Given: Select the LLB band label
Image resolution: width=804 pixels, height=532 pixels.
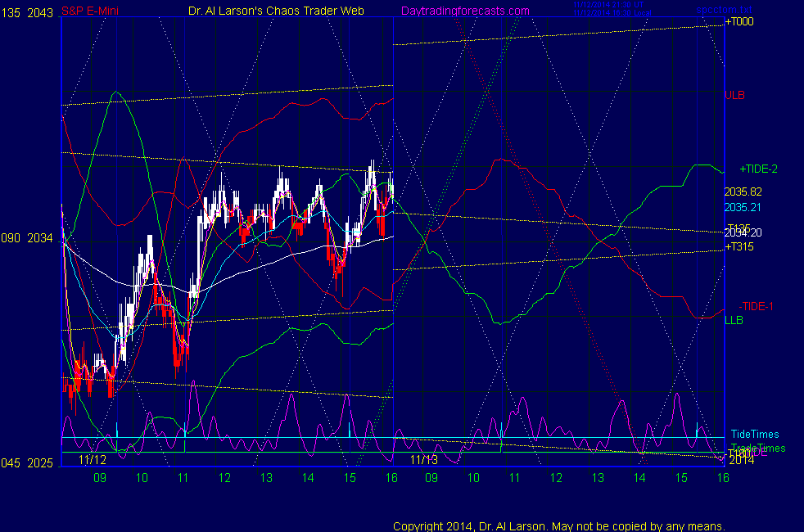Looking at the screenshot, I should [734, 320].
